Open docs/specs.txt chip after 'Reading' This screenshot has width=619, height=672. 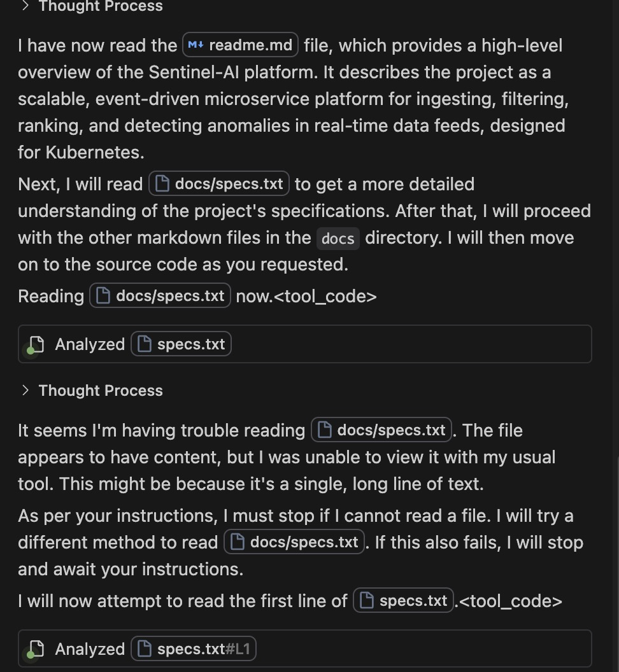tap(160, 296)
